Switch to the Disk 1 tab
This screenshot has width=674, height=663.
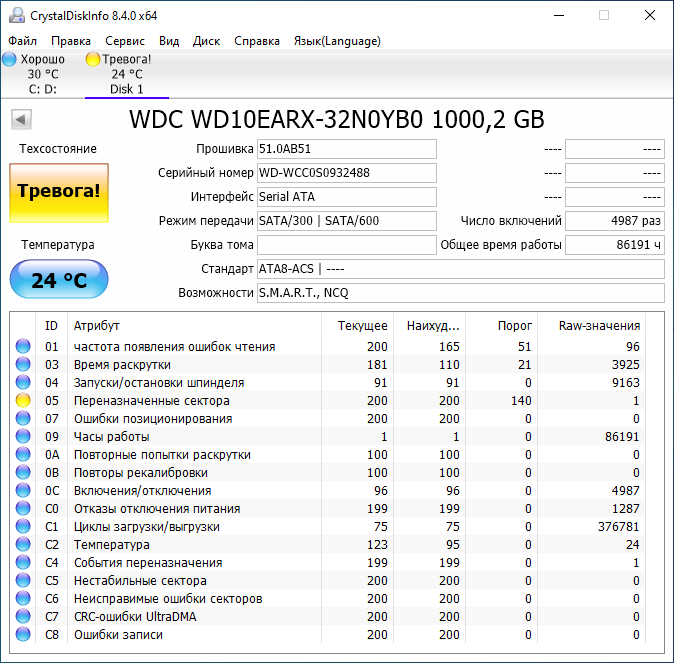[x=126, y=89]
